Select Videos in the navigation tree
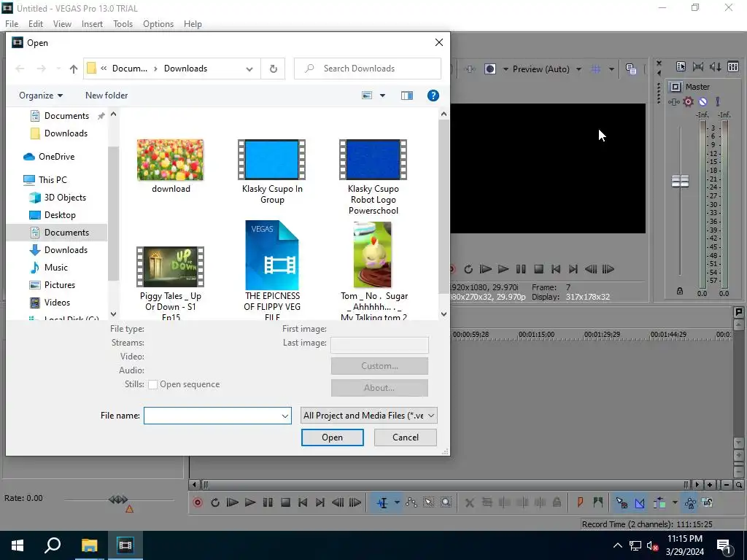This screenshot has height=560, width=747. 57,303
